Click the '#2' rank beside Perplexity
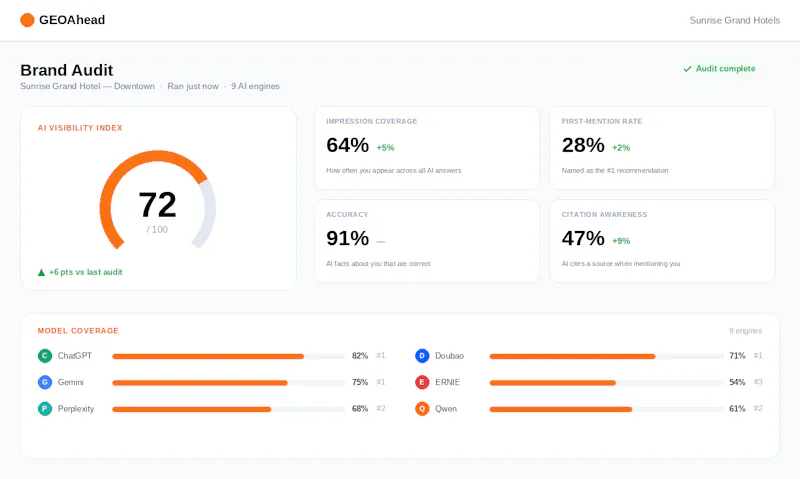The image size is (800, 479). coord(381,409)
